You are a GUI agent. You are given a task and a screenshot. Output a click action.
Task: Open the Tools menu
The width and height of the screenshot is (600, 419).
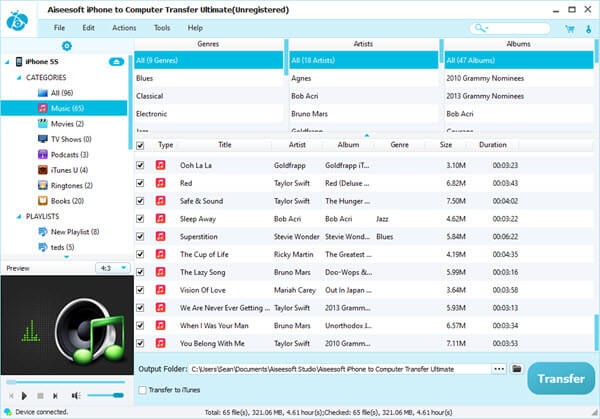162,28
